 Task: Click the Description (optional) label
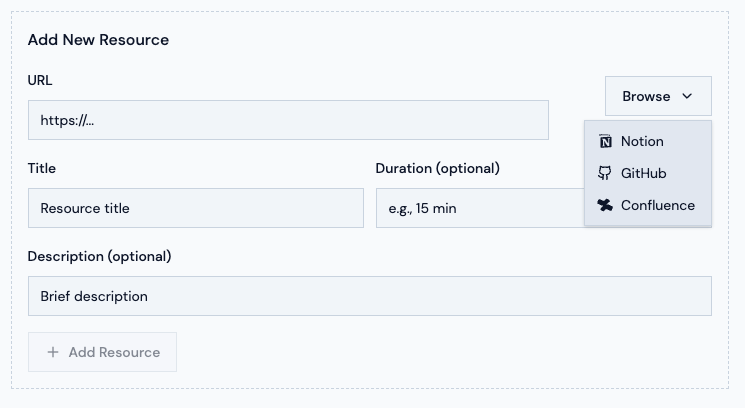point(99,256)
